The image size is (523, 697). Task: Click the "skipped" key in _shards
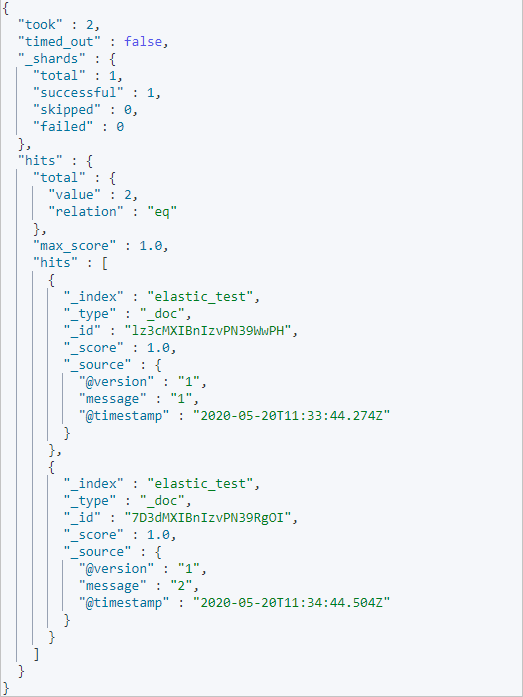[67, 110]
